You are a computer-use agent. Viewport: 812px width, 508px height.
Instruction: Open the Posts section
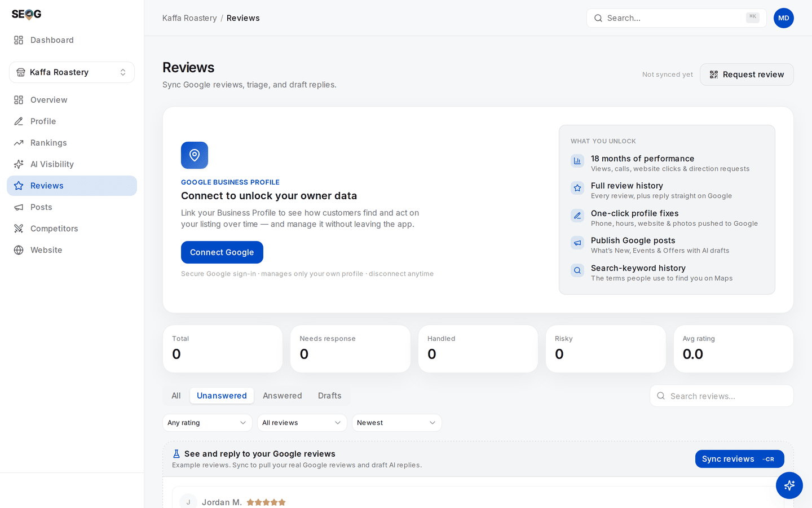click(x=72, y=207)
